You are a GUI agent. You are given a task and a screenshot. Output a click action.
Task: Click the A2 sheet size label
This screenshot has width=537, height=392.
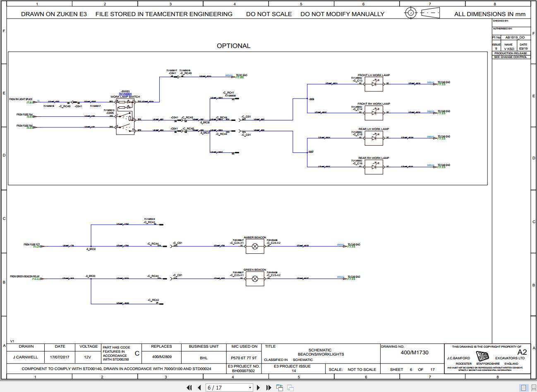coord(522,352)
